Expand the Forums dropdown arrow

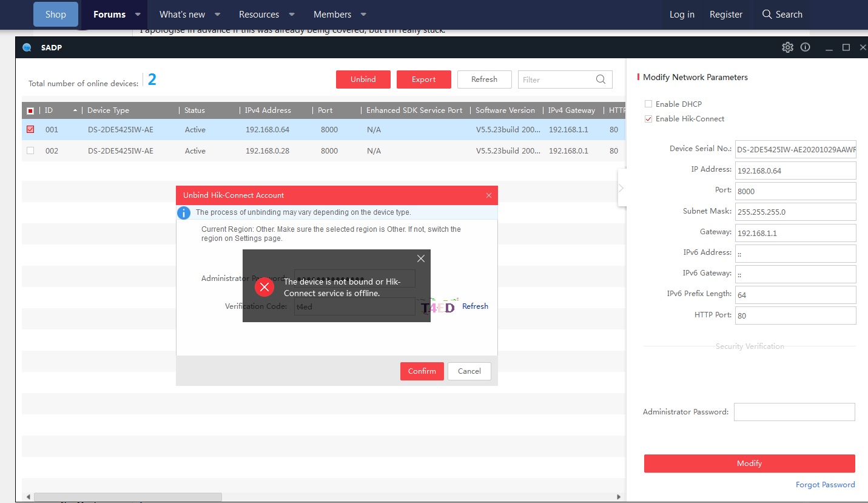pos(138,15)
